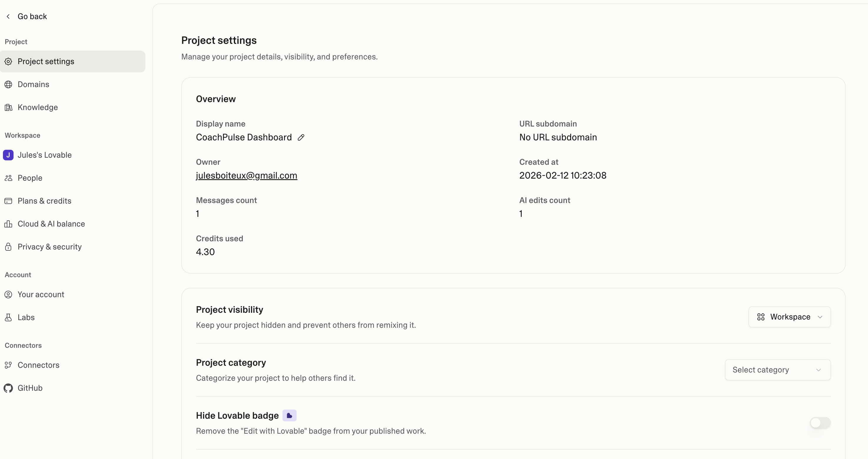Open the Knowledge section
The image size is (868, 459).
[72, 107]
